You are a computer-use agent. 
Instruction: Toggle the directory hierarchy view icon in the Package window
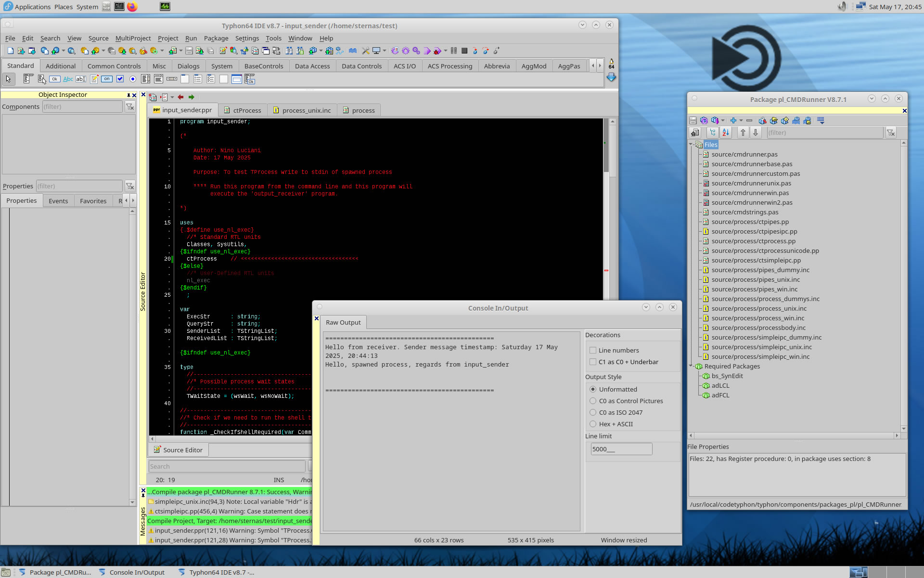tap(713, 132)
